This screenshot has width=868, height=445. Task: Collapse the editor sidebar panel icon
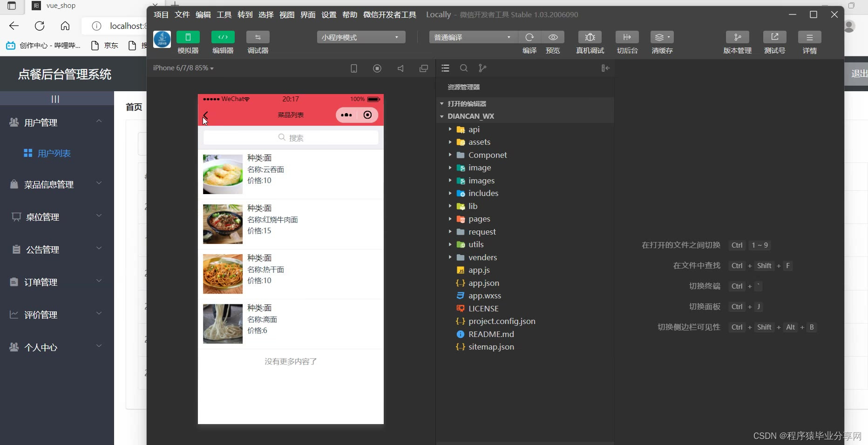coord(605,68)
